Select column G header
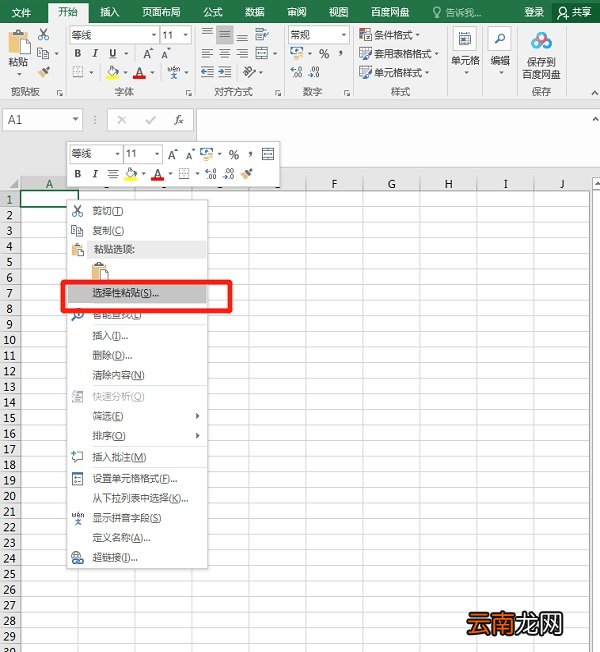The width and height of the screenshot is (600, 652). pos(392,184)
